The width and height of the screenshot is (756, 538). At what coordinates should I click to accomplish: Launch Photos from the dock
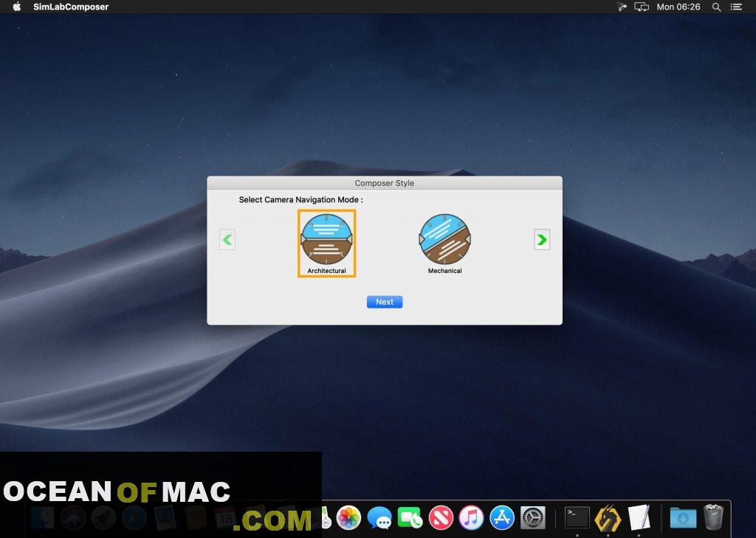point(348,518)
